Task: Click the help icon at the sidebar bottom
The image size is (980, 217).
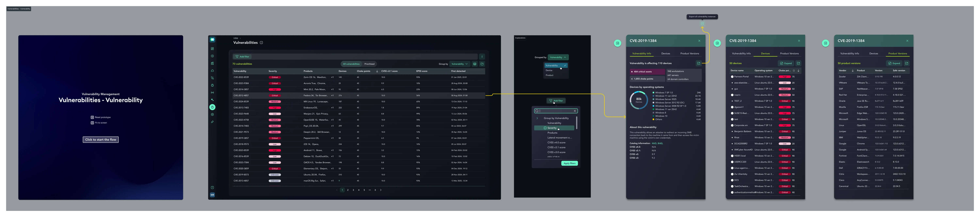Action: point(212,187)
